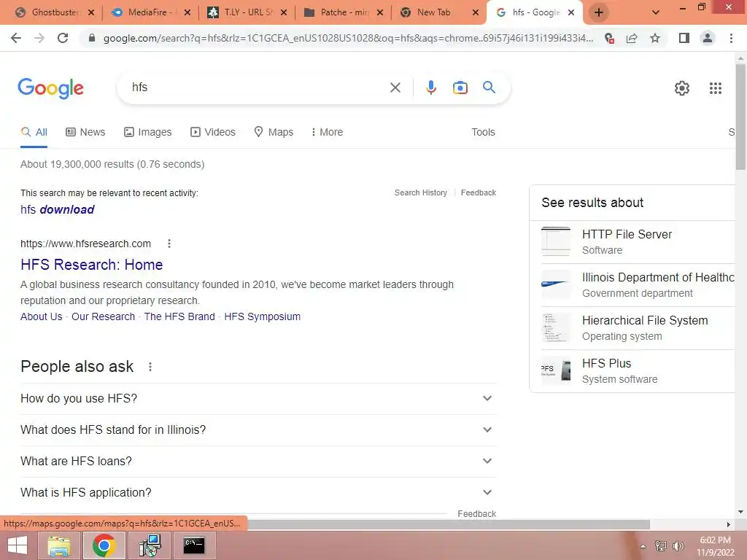Bookmark this page with the star icon

pos(655,38)
